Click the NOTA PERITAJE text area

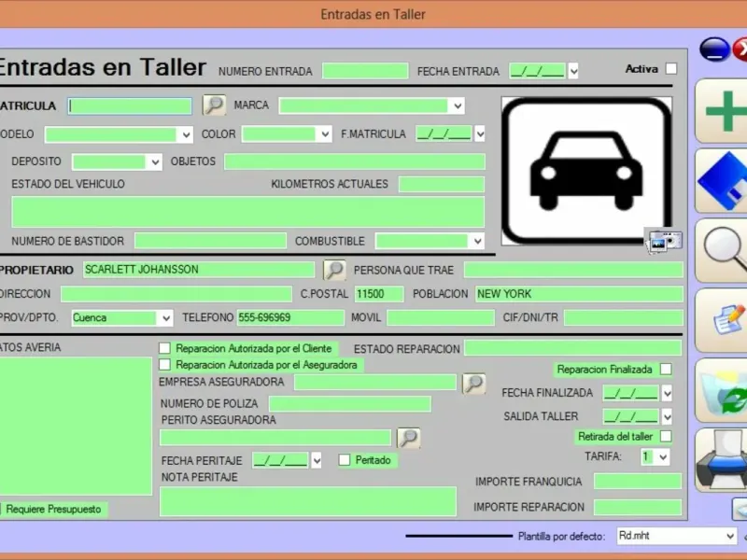point(308,501)
